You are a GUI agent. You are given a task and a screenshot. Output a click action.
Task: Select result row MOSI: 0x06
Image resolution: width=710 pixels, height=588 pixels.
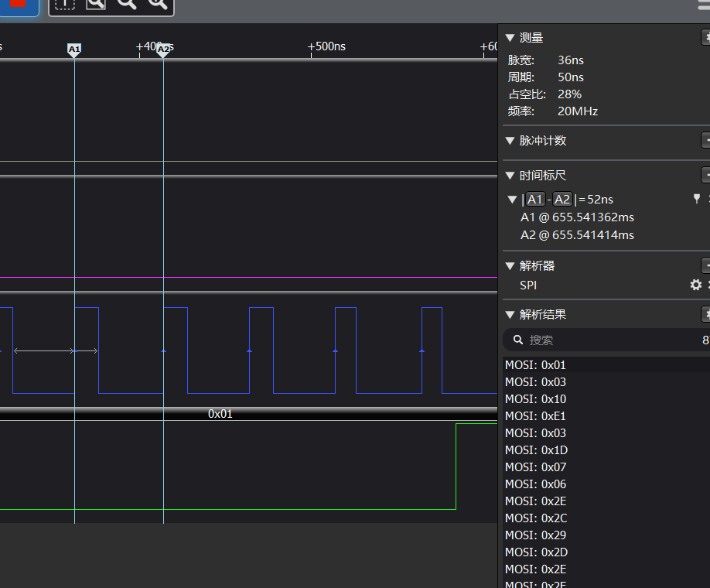[606, 484]
